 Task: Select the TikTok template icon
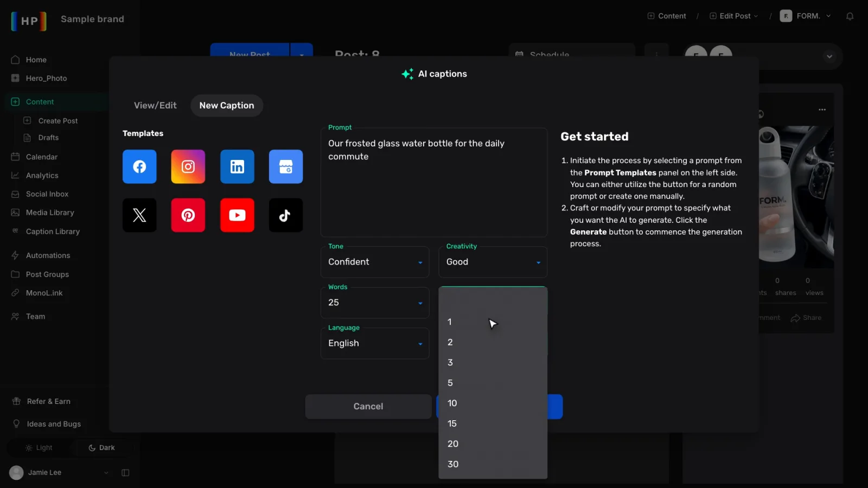(x=286, y=215)
